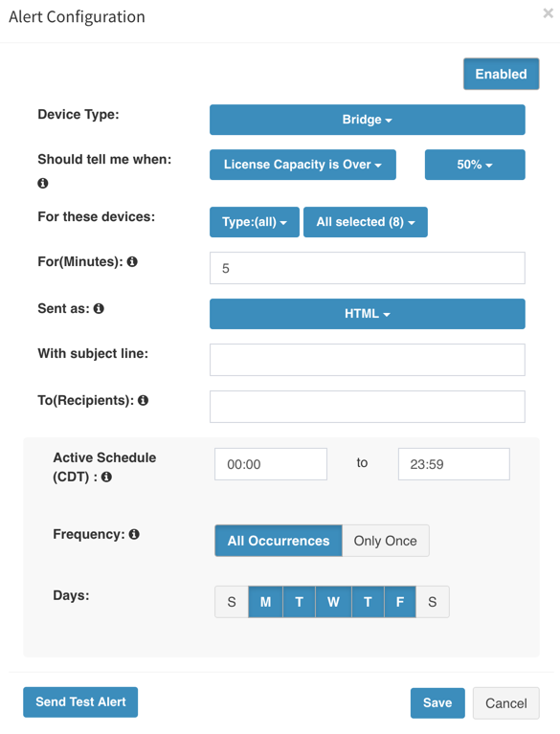Save the alert configuration
Image resolution: width=560 pixels, height=734 pixels.
point(437,703)
